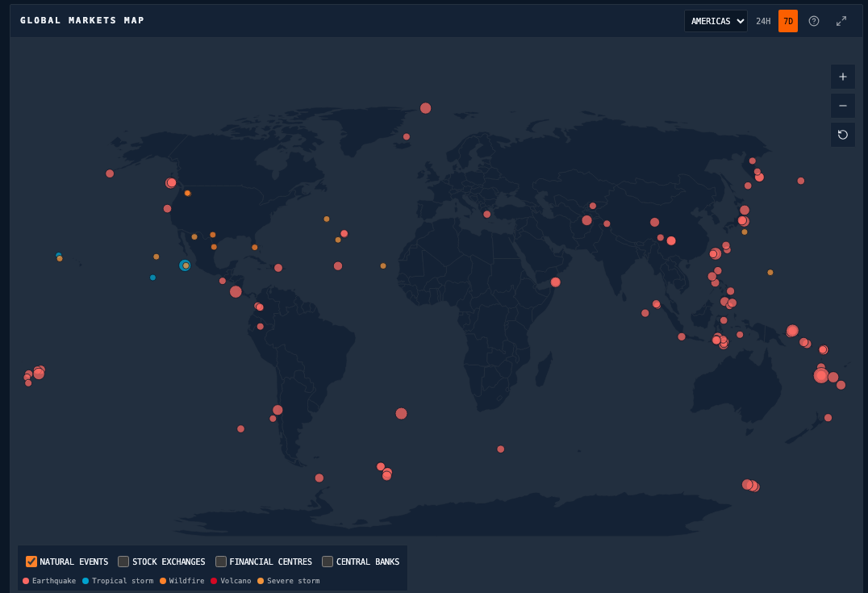Viewport: 868px width, 593px height.
Task: Open the AMERICAS region dropdown
Action: [716, 21]
